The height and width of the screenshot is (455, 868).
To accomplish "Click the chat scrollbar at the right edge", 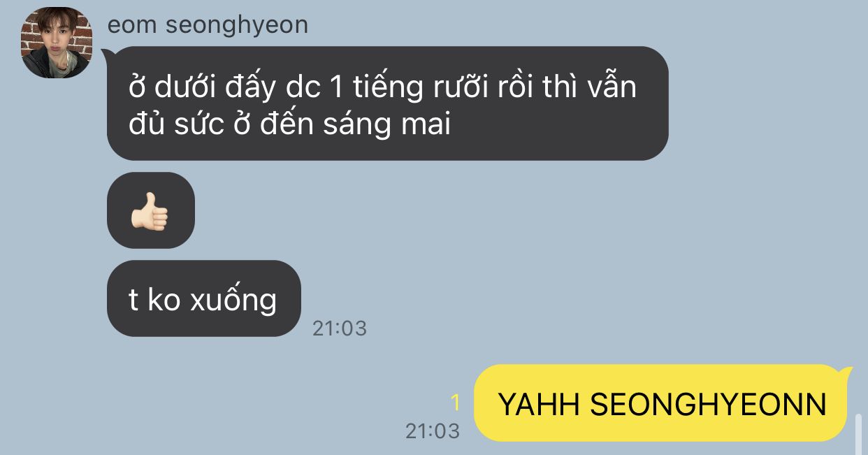I will point(859,433).
